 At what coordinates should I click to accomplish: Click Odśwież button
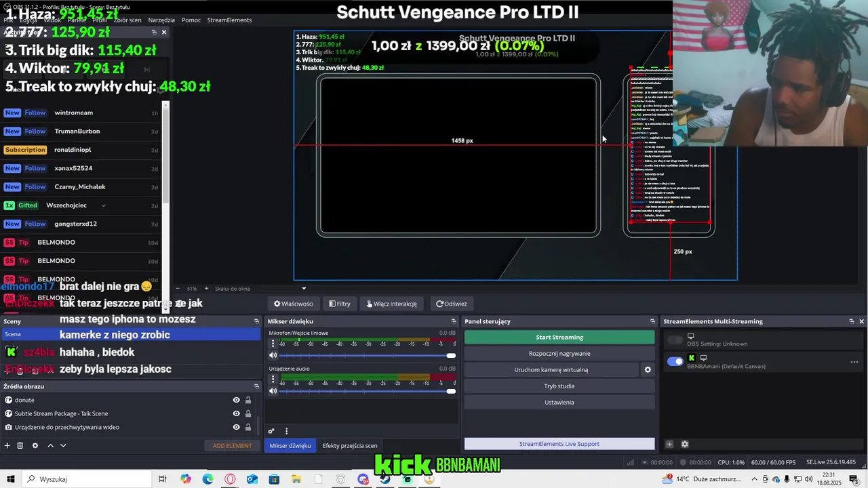[x=452, y=304]
